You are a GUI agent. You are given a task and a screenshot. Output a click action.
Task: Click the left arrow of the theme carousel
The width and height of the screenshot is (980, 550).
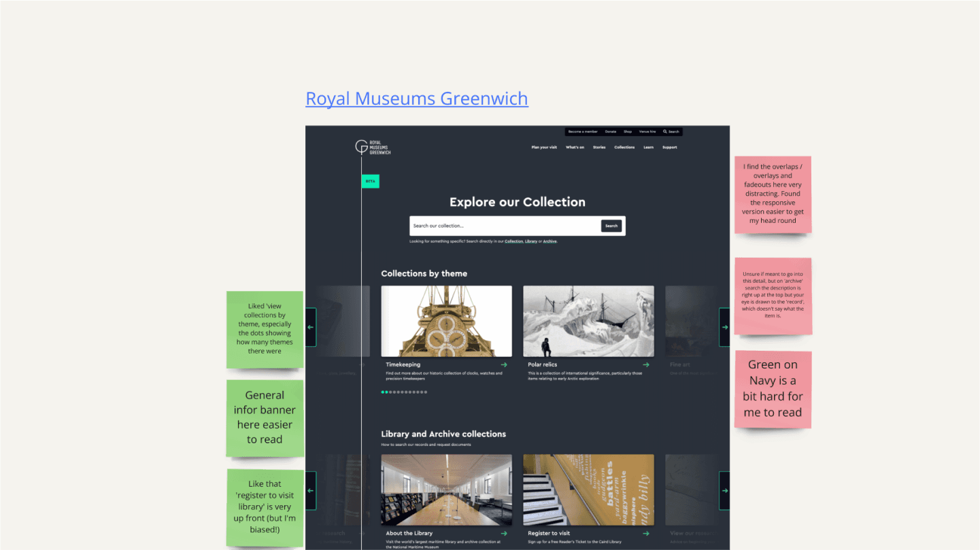(311, 327)
